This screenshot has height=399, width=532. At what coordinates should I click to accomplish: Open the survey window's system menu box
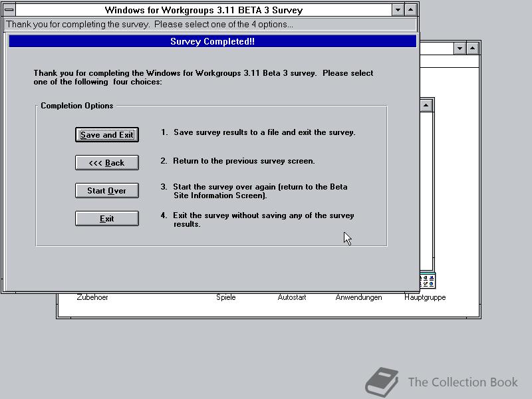click(x=9, y=10)
